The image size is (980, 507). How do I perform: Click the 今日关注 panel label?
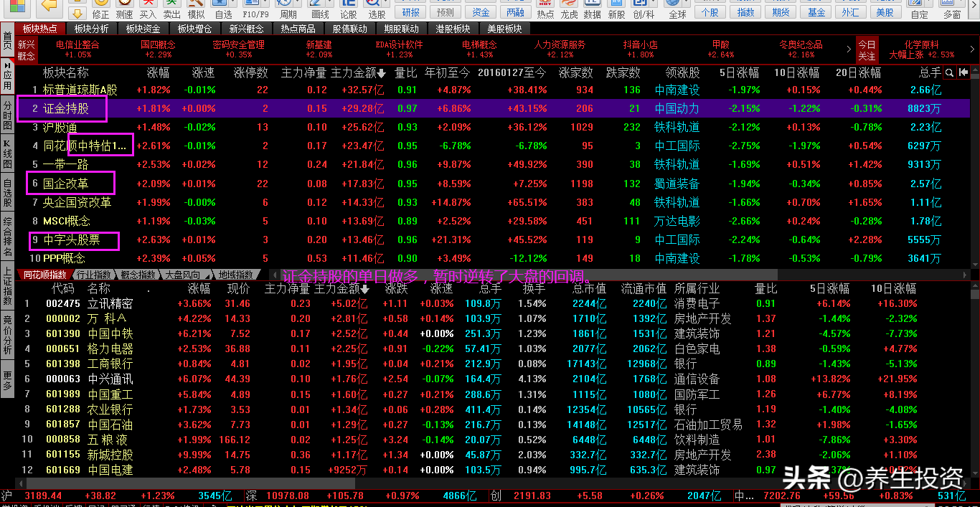867,49
